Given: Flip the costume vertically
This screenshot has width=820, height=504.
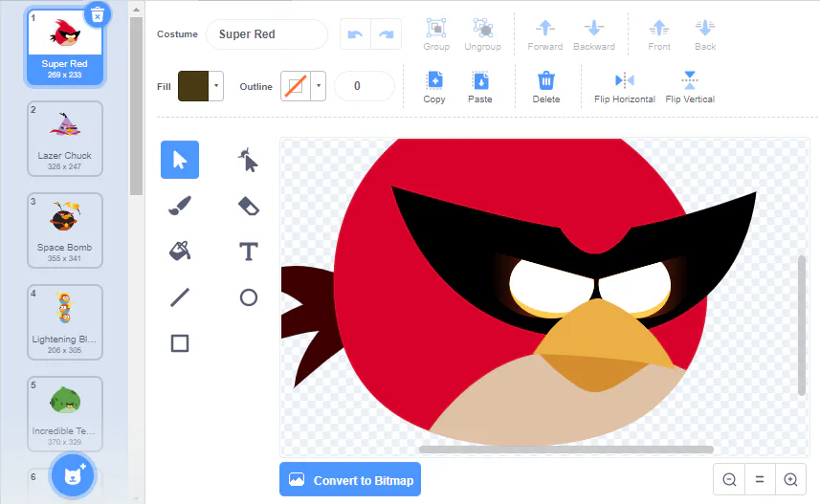Looking at the screenshot, I should click(690, 87).
